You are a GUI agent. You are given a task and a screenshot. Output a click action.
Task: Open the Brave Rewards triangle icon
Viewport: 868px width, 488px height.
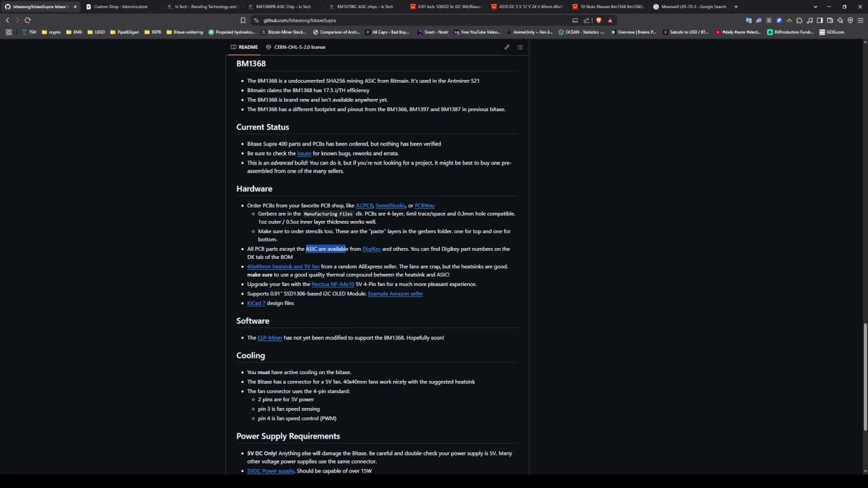610,20
